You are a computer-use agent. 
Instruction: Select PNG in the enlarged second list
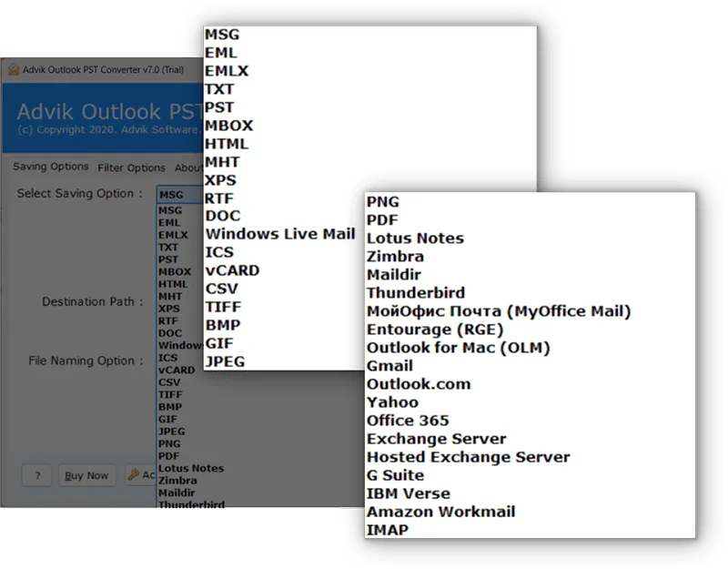[382, 201]
